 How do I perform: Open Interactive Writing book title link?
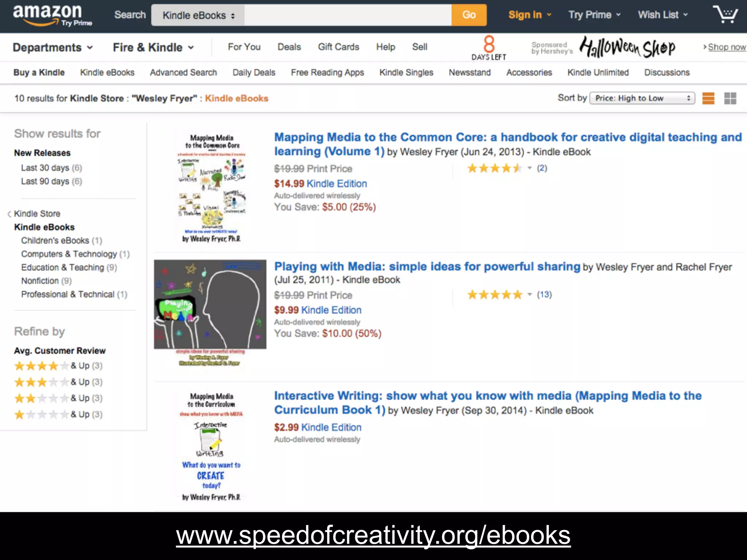click(488, 402)
